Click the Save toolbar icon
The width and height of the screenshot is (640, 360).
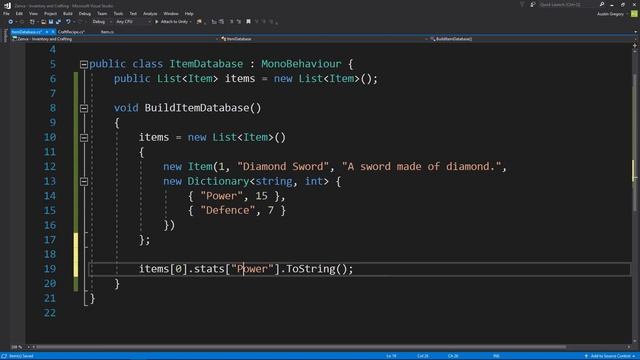click(51, 22)
